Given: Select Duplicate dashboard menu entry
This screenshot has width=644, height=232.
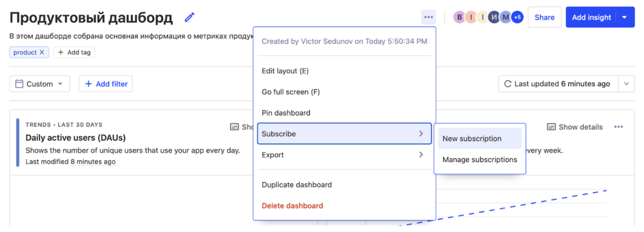Looking at the screenshot, I should click(x=297, y=185).
